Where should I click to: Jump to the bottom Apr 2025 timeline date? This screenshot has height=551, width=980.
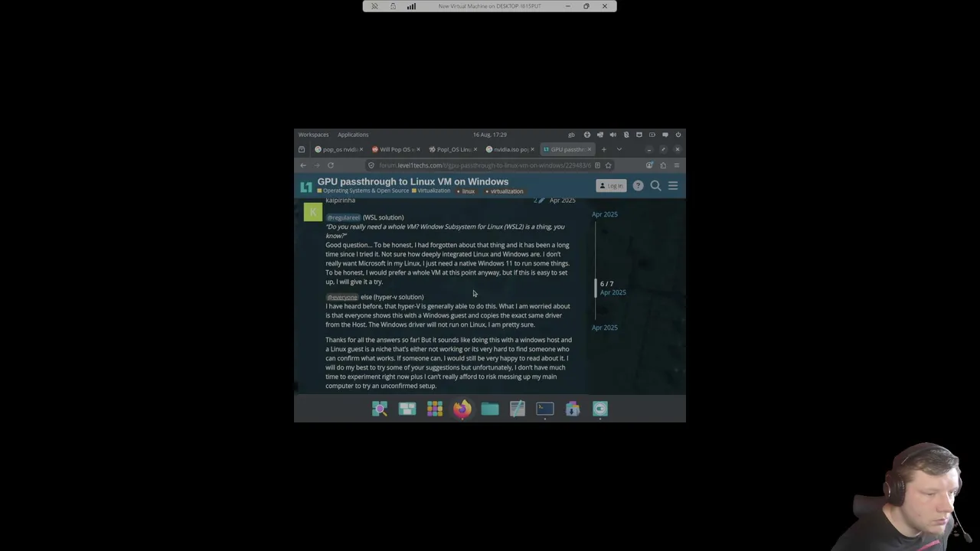(605, 328)
